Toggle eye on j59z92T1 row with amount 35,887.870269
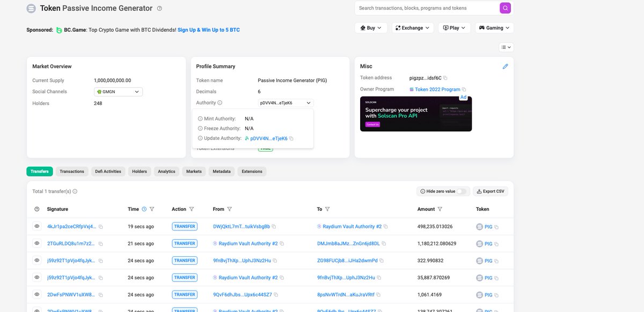Image resolution: width=644 pixels, height=312 pixels. [37, 278]
